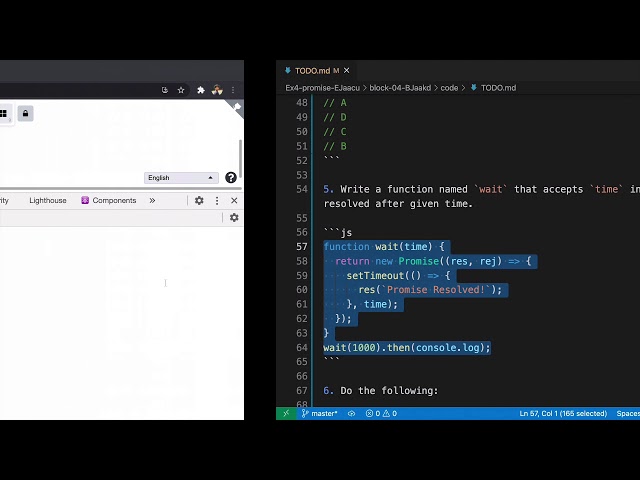
Task: Click the '// D' comment line
Action: pos(335,118)
